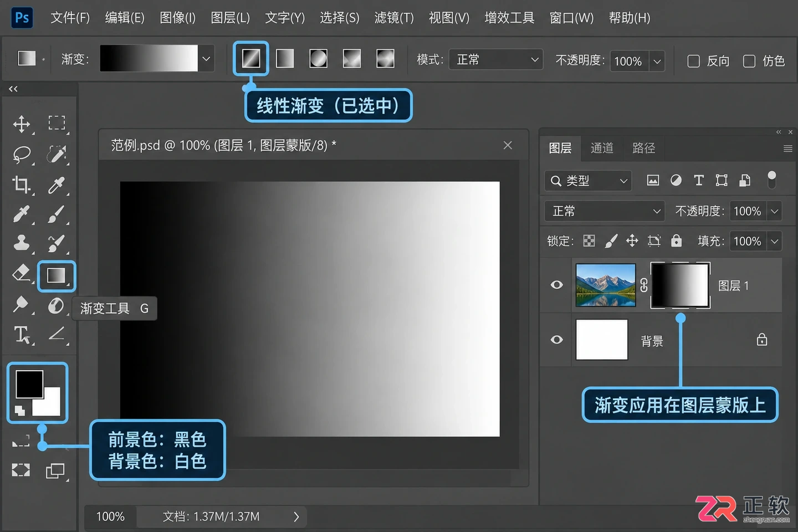Open layer 不透明度 dropdown arrow
Viewport: 798px width, 532px height.
point(774,211)
